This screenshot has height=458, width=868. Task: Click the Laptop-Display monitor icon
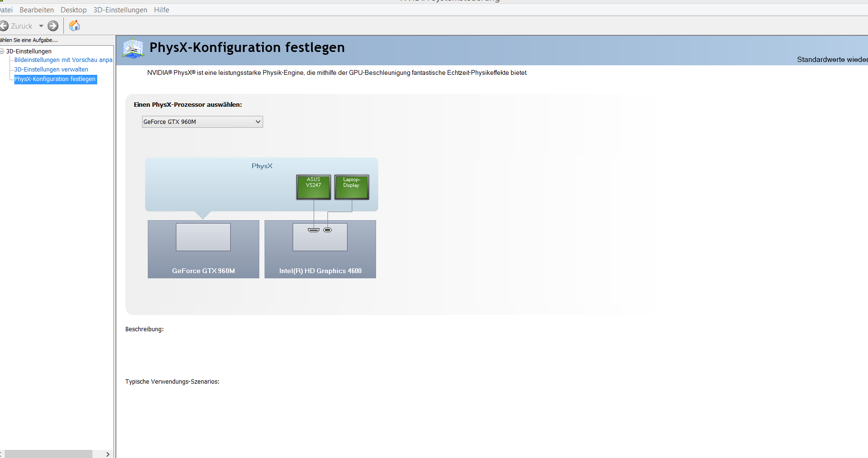(x=352, y=187)
